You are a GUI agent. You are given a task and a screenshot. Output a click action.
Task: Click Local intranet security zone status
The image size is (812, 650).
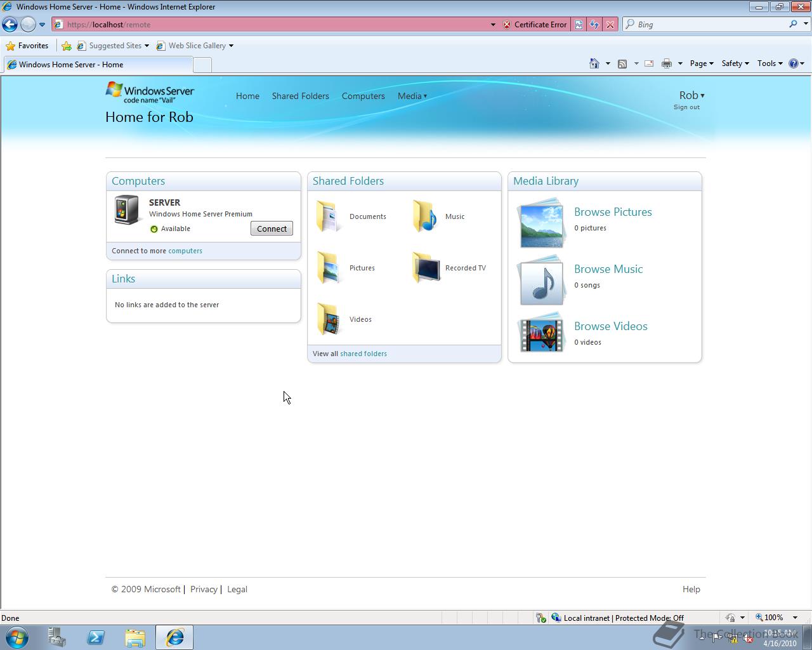(617, 618)
